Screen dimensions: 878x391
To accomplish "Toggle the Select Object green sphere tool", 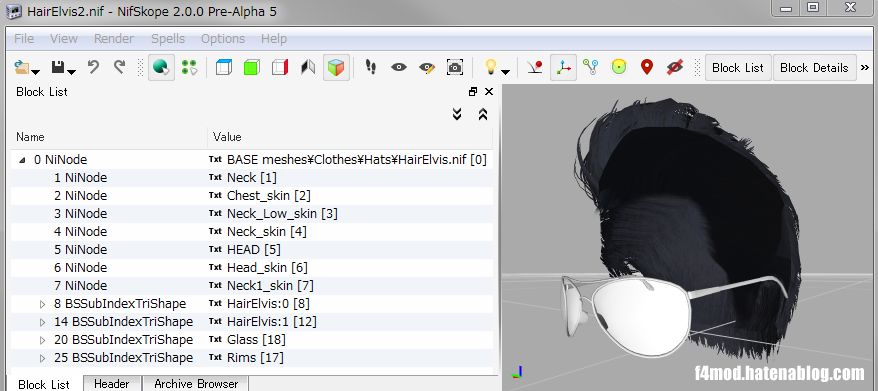I will (x=161, y=68).
